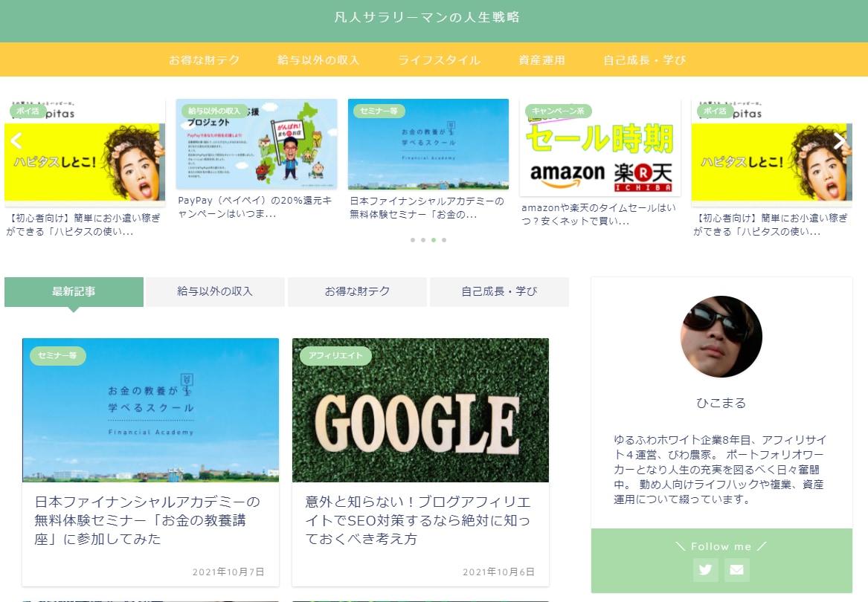Click 給与以外の収入 badge on PayPay slide
Image resolution: width=868 pixels, height=602 pixels.
pos(214,111)
